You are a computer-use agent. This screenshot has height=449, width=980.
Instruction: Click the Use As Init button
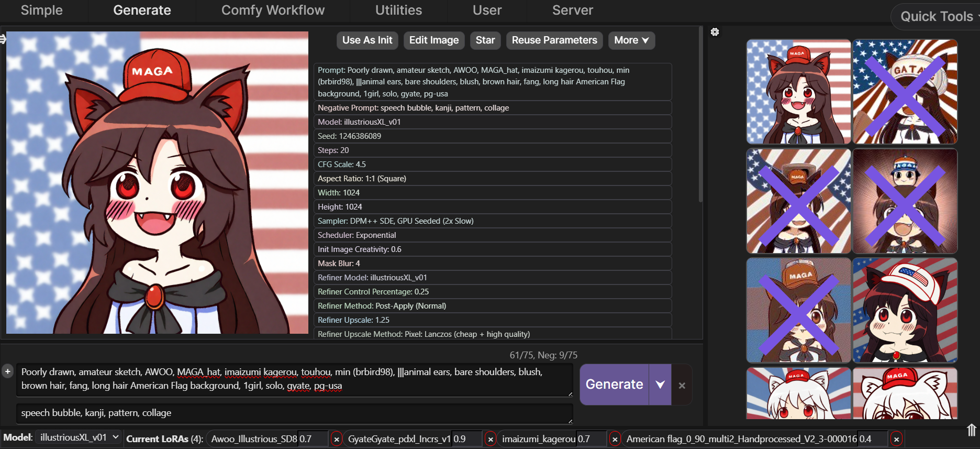(x=367, y=40)
